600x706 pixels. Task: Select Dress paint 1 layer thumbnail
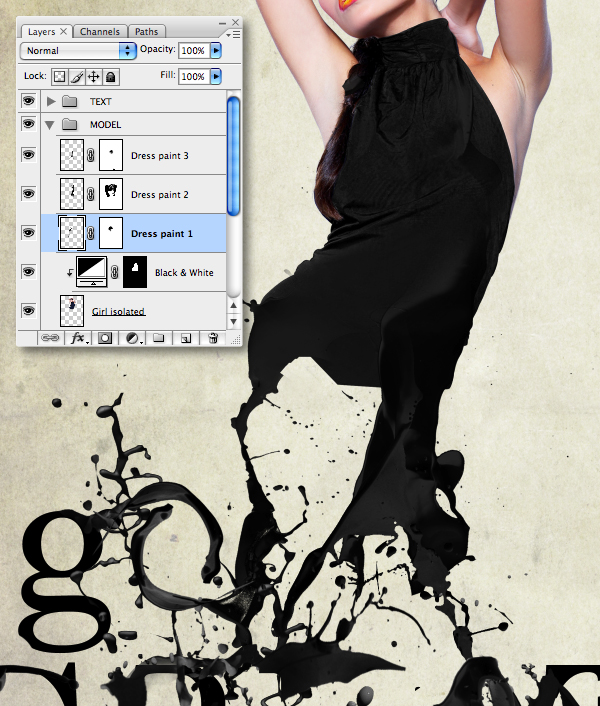point(72,233)
